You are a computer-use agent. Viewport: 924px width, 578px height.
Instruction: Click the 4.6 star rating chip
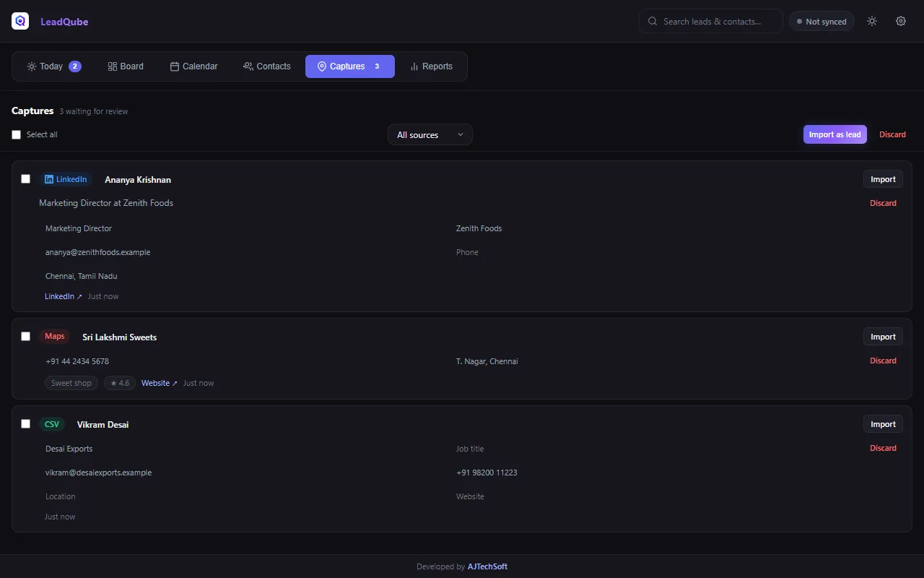120,383
